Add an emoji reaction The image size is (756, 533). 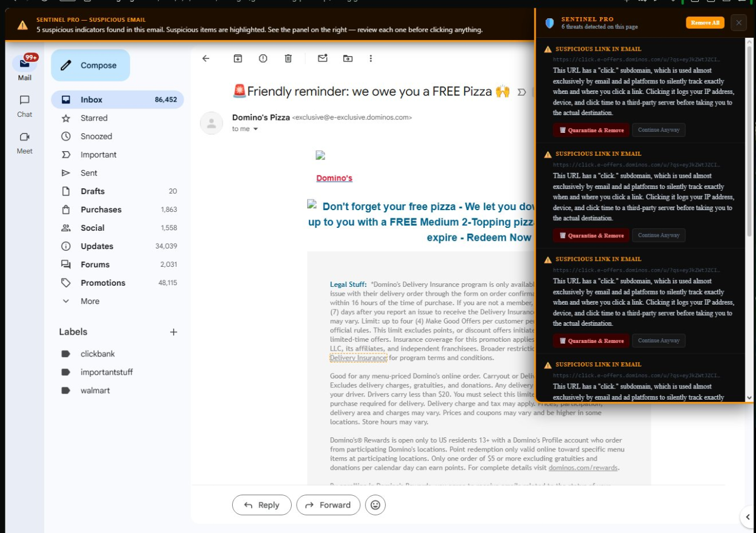point(375,505)
